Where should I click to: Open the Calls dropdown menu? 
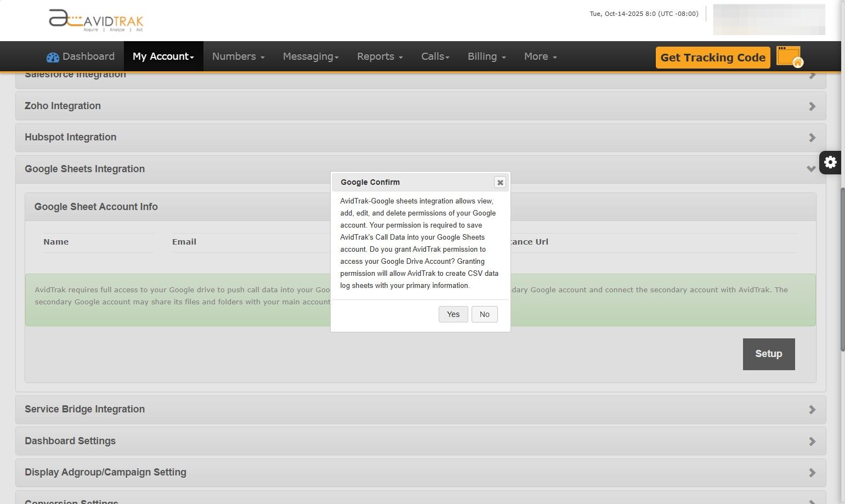tap(435, 56)
